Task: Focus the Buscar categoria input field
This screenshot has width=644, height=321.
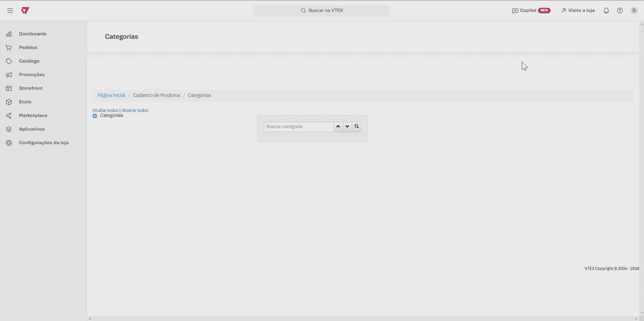Action: click(x=299, y=126)
